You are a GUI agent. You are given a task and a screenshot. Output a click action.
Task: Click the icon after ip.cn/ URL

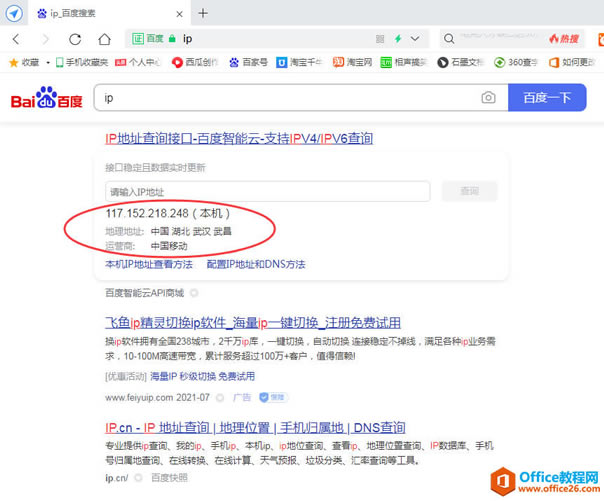click(x=138, y=478)
